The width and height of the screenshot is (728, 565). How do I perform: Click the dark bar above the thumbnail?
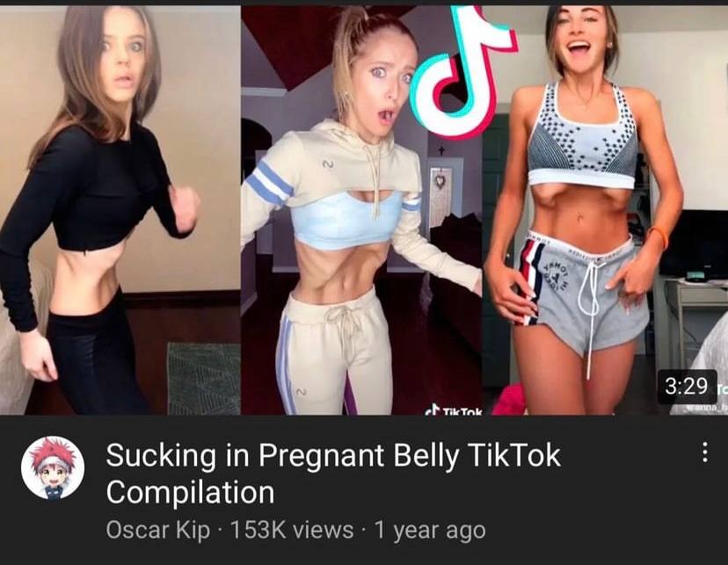pos(364,3)
